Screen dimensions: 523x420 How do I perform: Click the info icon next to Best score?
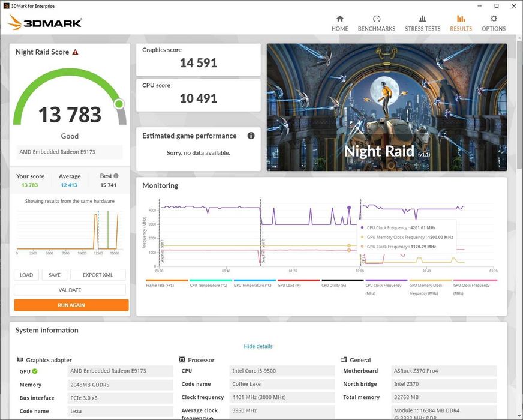116,176
